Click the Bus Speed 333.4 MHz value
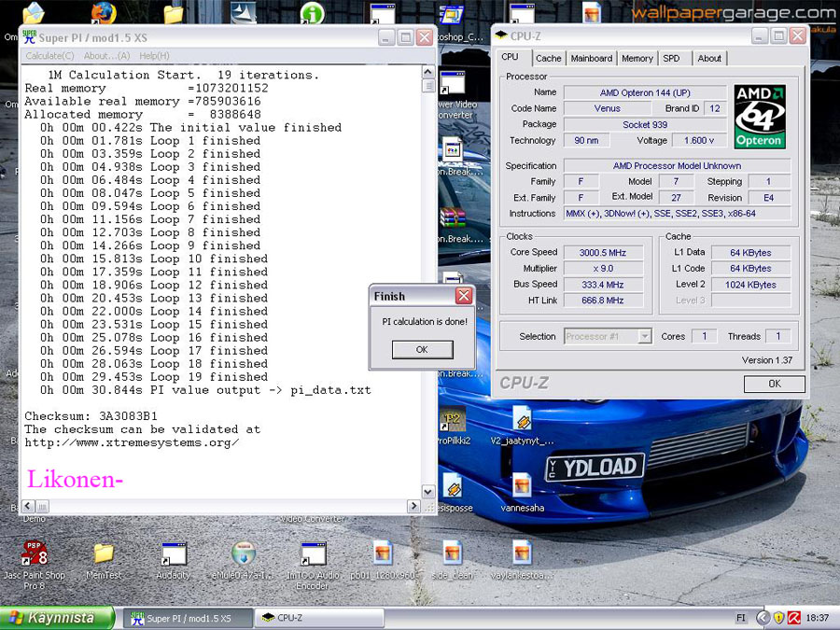Viewport: 840px width, 630px height. coord(603,285)
